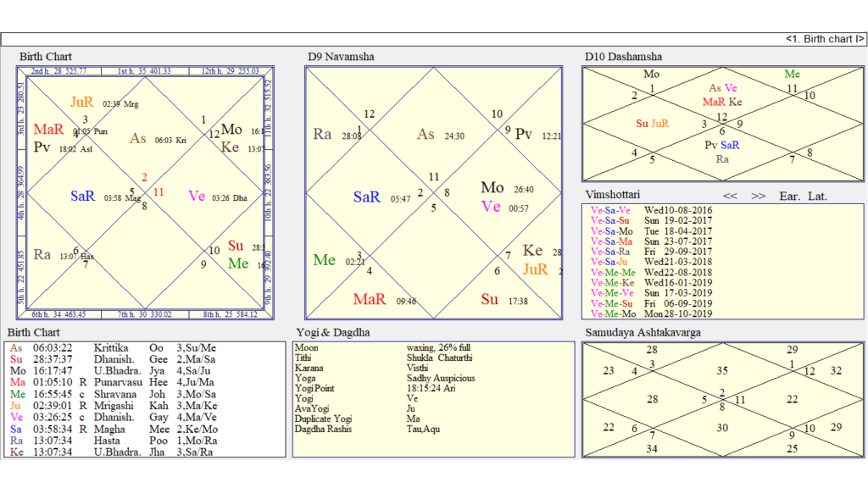Click Ra in the D10 Dashamsha chart
Image resolution: width=868 pixels, height=488 pixels.
click(722, 159)
